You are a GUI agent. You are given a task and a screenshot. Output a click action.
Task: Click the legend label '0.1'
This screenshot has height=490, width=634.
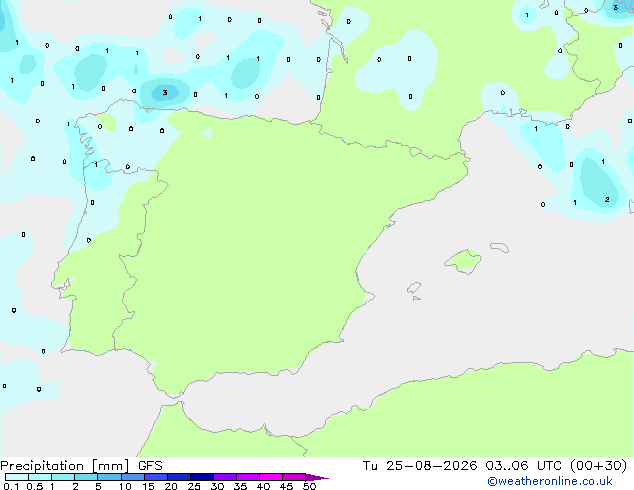[x=11, y=486]
